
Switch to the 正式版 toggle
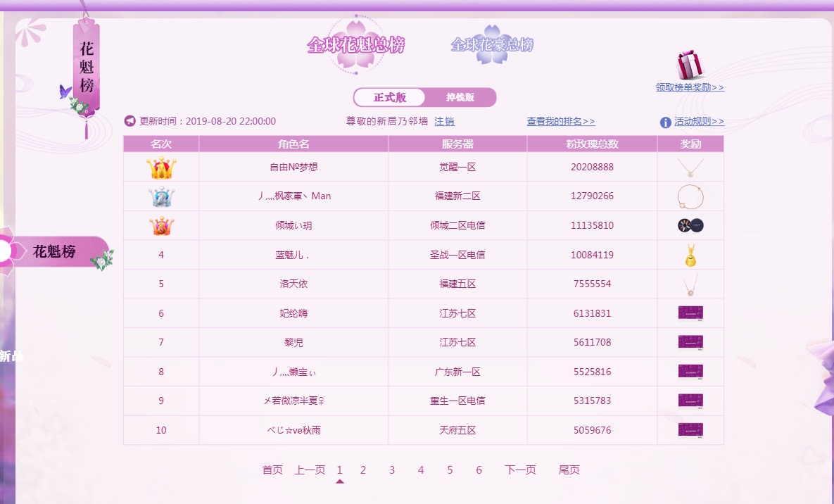click(390, 97)
